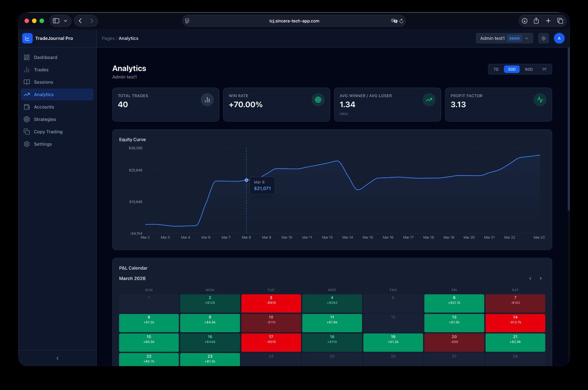
Task: Go to Trades in the sidebar
Action: [41, 70]
